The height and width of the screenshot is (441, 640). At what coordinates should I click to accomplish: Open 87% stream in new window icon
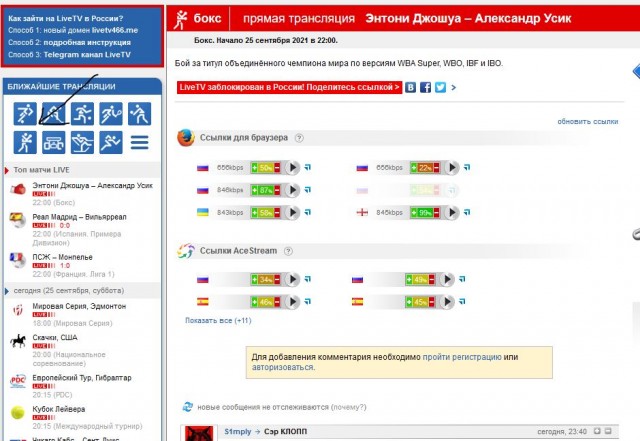click(x=308, y=189)
